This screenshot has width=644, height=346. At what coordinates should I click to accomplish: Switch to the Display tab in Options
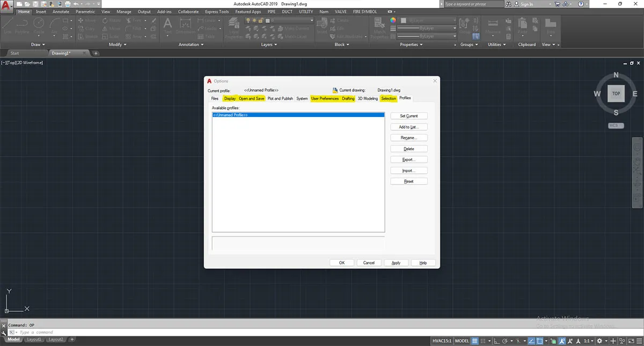[x=230, y=98]
